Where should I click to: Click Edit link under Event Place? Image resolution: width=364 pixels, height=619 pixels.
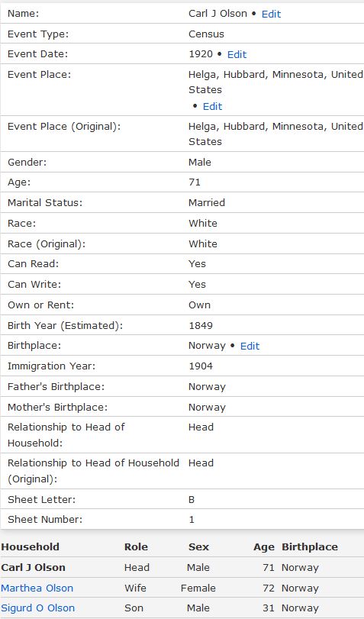click(x=212, y=107)
